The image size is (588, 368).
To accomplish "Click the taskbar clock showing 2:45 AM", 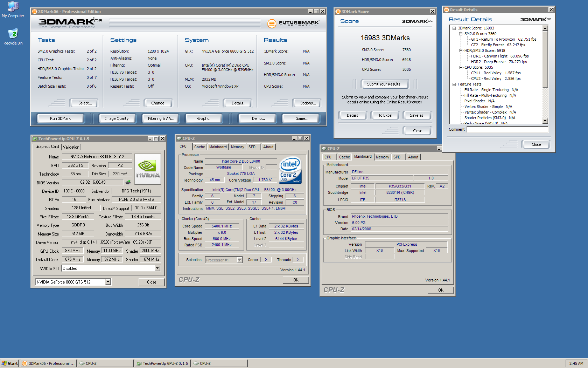I will [x=576, y=363].
